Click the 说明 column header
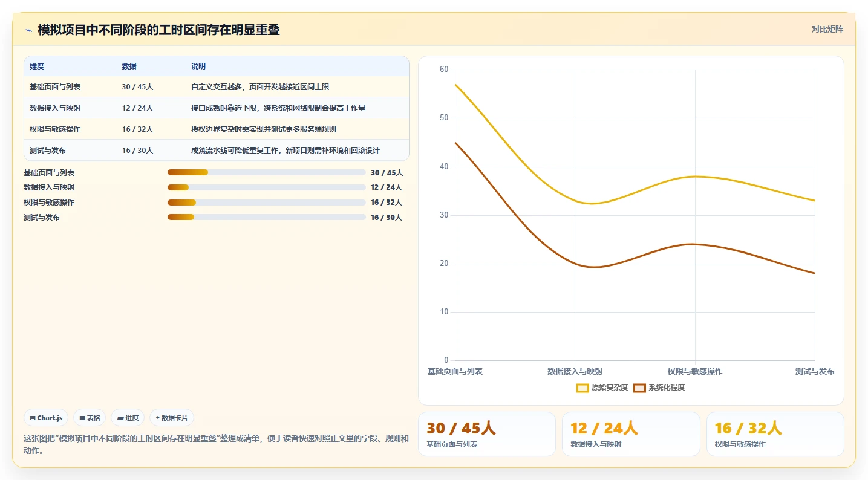The image size is (868, 480). 198,66
